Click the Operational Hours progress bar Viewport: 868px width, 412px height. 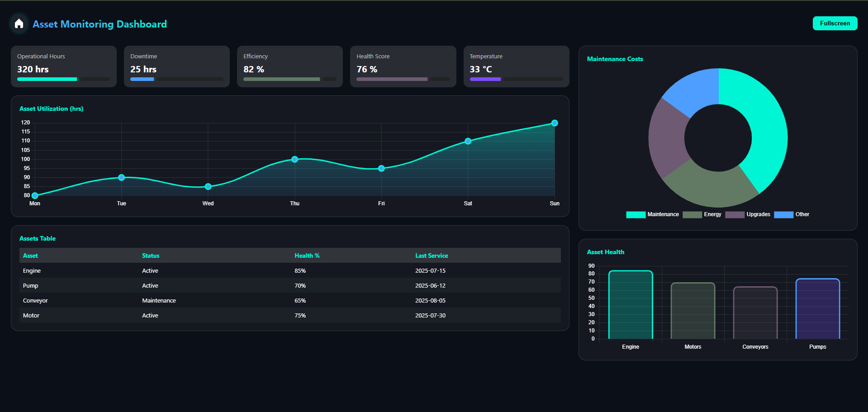coord(63,79)
